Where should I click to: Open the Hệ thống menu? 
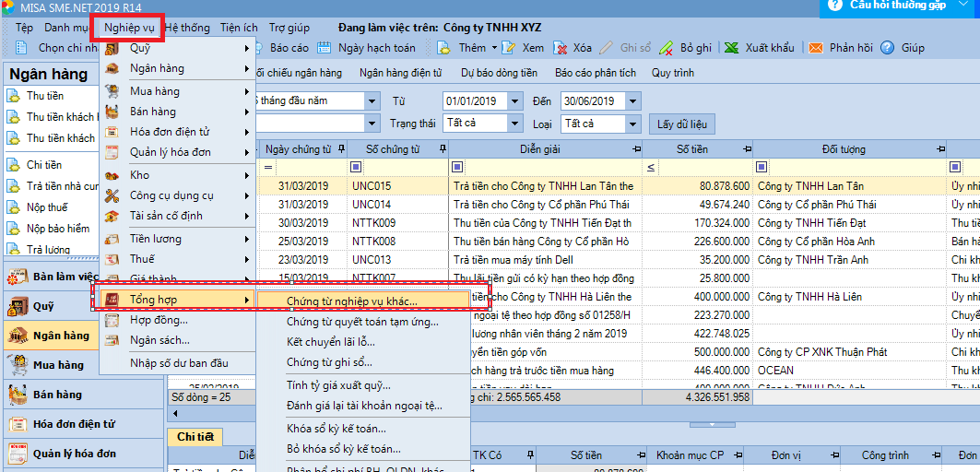(187, 29)
